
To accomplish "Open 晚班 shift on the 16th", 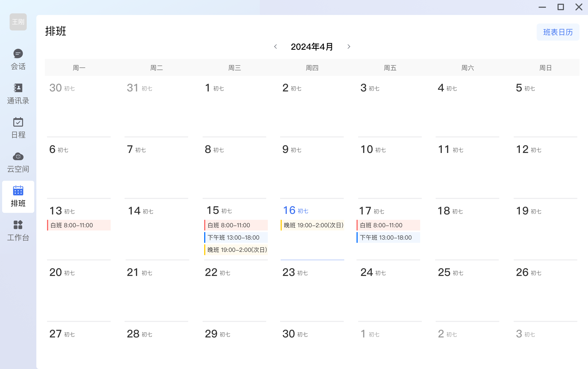I will [312, 225].
